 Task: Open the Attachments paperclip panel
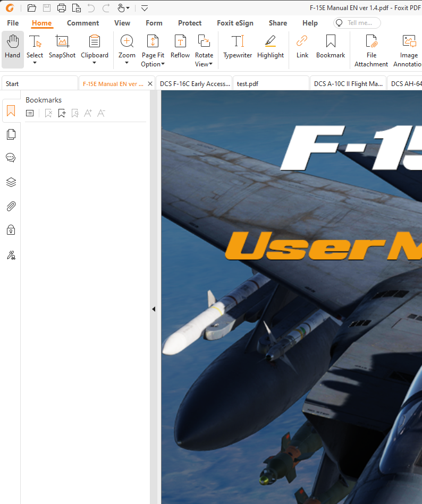click(x=11, y=206)
